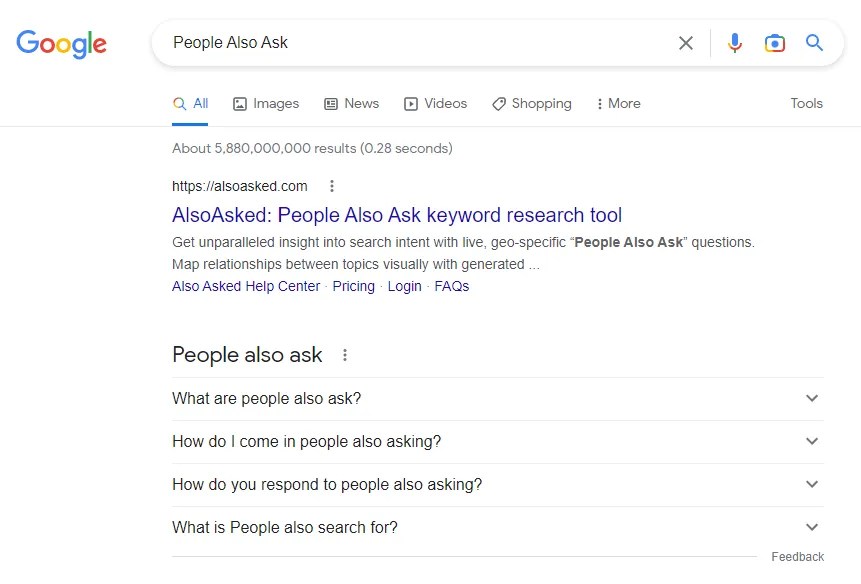Screen dimensions: 861x584
Task: Expand 'What is People also search for?'
Action: [497, 527]
